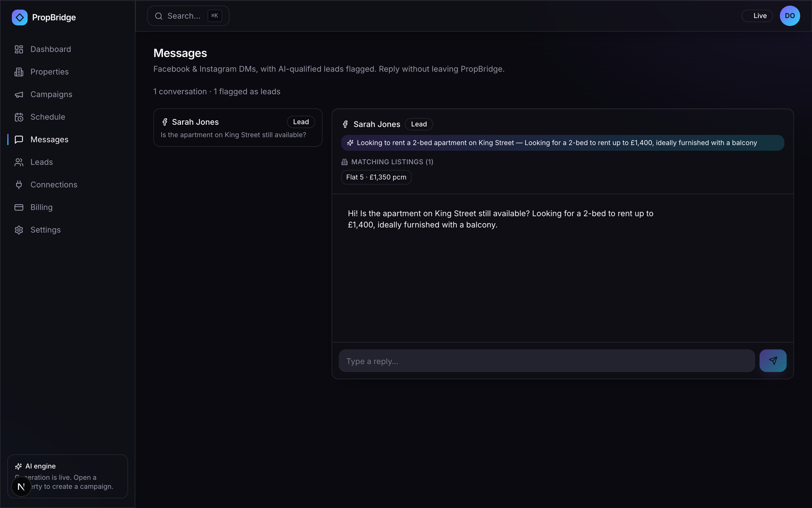Click the Next.js N badge
The image size is (812, 508).
[x=21, y=486]
